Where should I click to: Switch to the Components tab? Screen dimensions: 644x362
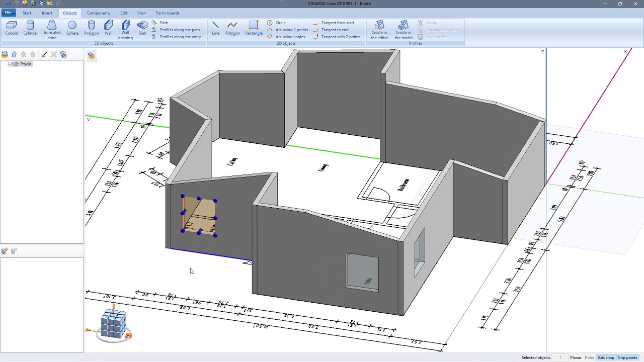pyautogui.click(x=99, y=13)
